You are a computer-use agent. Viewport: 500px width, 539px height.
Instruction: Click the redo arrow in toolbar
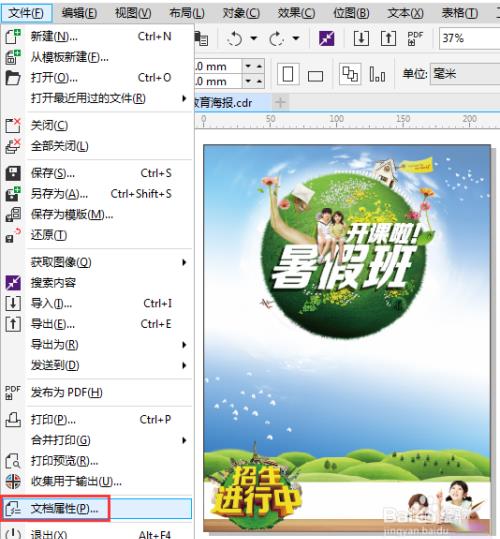click(x=277, y=38)
